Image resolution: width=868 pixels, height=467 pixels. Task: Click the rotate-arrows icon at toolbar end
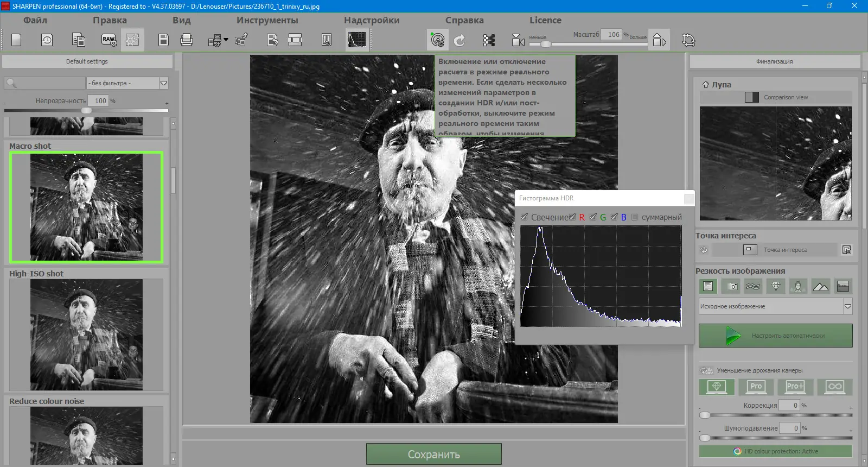688,40
